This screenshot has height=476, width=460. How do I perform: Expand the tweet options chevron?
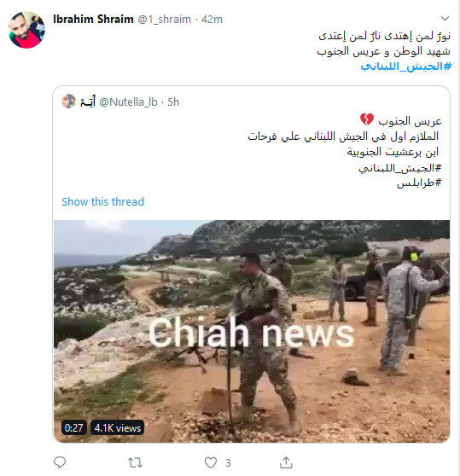point(445,19)
